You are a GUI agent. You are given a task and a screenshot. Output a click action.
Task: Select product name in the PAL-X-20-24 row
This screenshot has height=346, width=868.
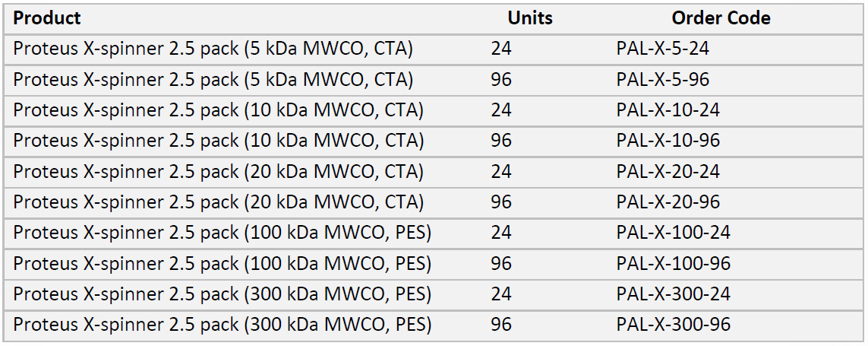coord(219,171)
